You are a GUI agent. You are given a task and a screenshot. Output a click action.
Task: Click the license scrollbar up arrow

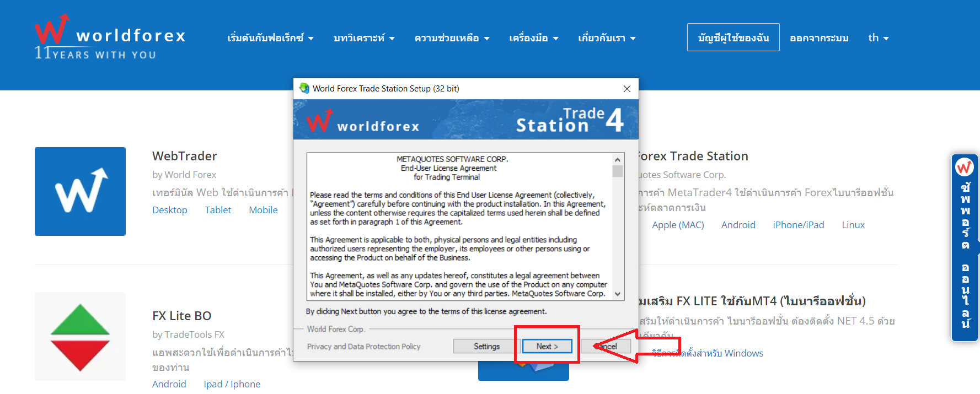tap(618, 159)
